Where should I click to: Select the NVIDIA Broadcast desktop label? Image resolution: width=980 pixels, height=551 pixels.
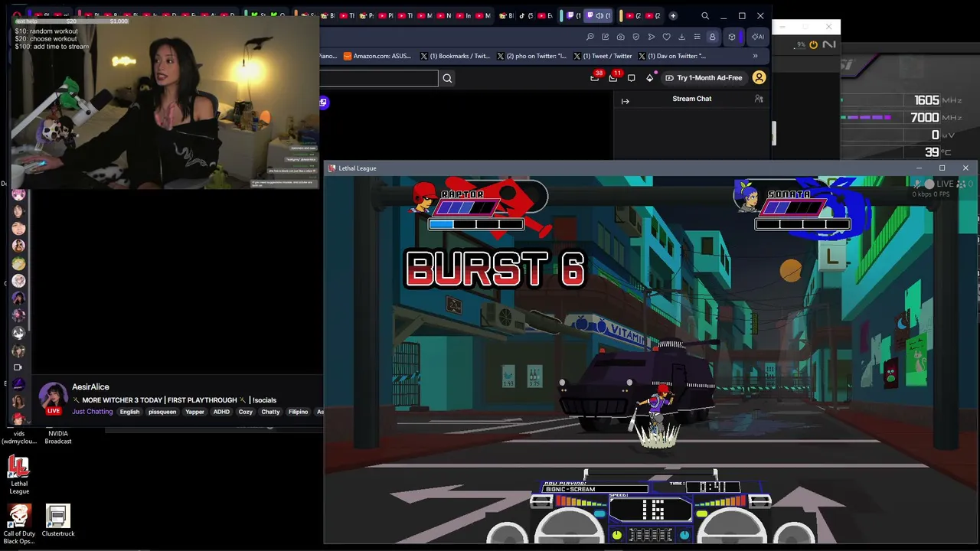[x=58, y=437]
